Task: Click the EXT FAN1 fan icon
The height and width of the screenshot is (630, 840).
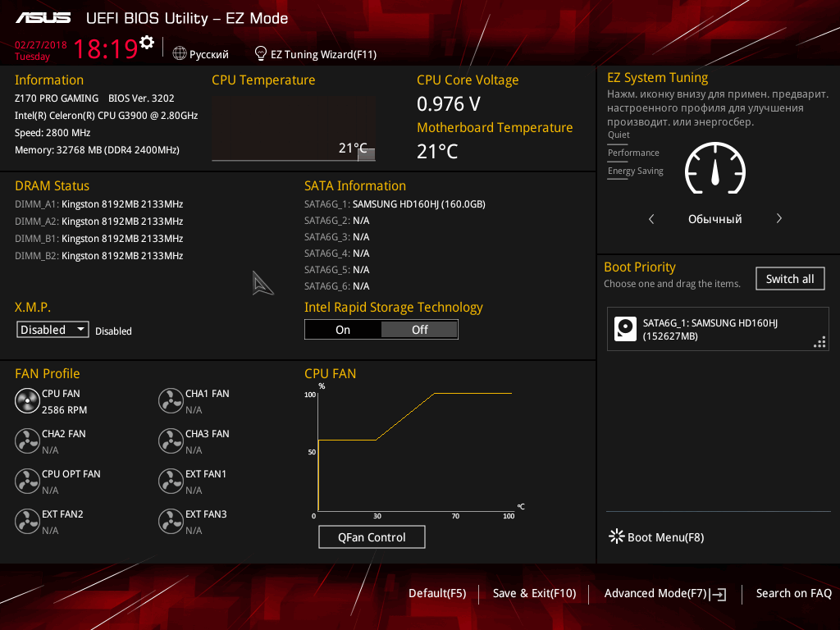Action: coord(171,481)
